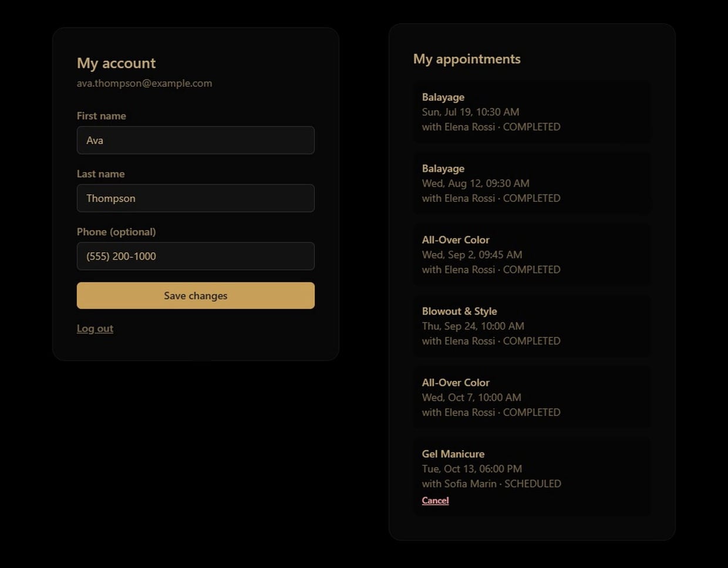Select the My account heading
This screenshot has height=568, width=728.
pos(116,63)
